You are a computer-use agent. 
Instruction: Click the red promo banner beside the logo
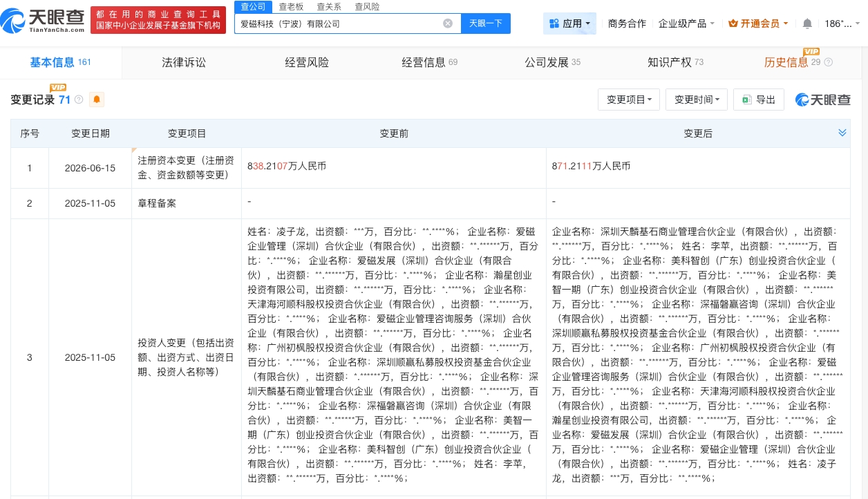(158, 20)
